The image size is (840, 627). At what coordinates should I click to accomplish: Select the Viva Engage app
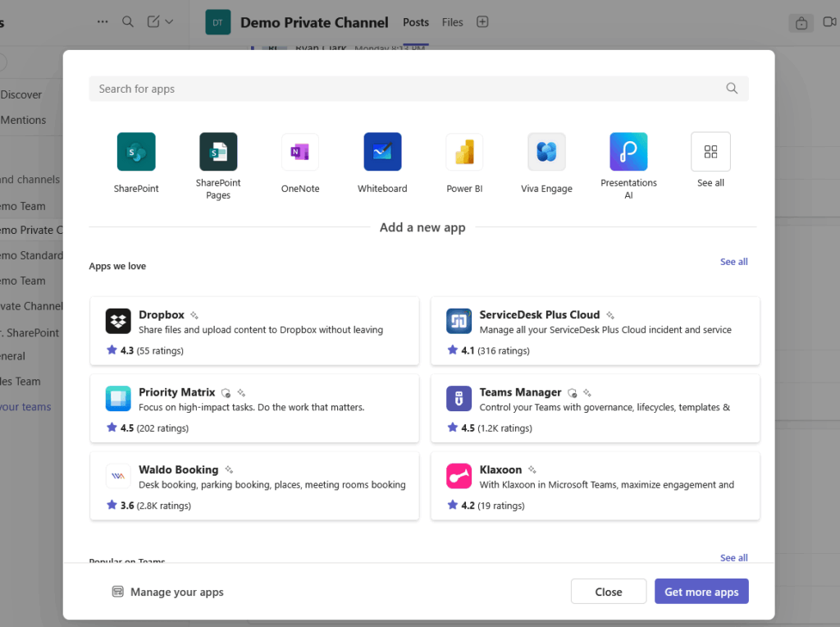coord(546,152)
